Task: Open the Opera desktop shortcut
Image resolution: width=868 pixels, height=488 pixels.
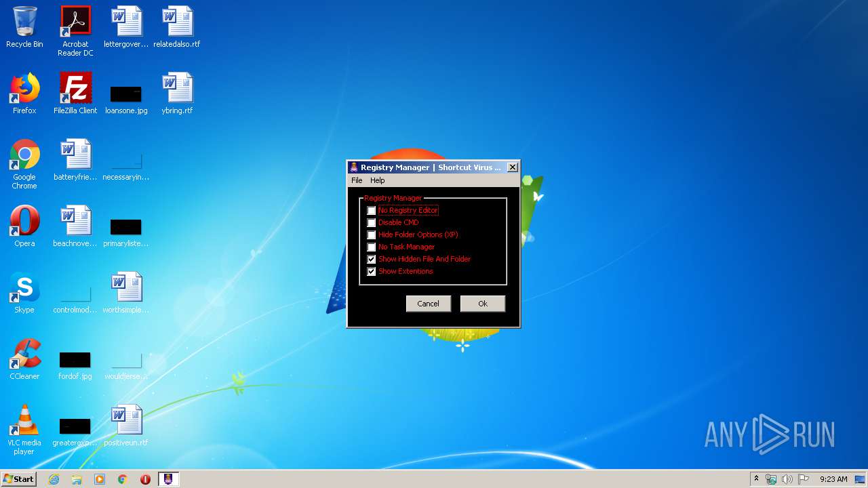Action: pyautogui.click(x=24, y=226)
